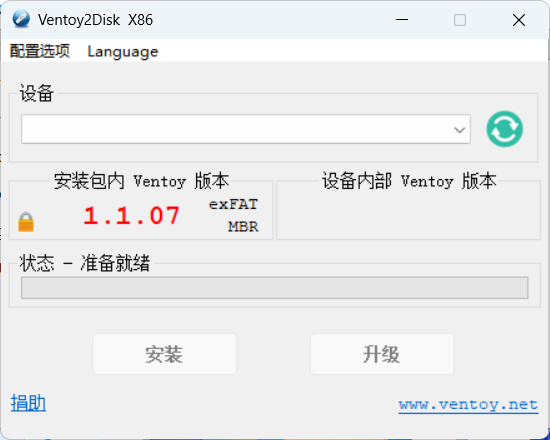Open the device selection dropdown
Screen dimensions: 550x440
point(246,129)
